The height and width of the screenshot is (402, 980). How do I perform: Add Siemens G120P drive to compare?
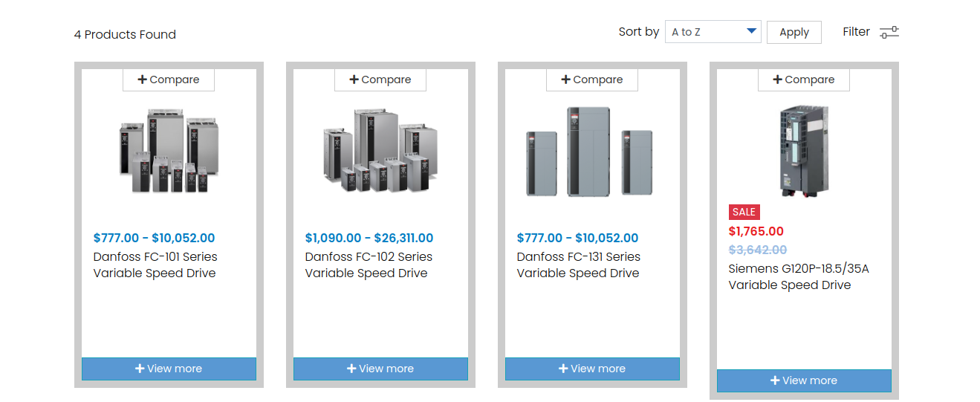[804, 80]
